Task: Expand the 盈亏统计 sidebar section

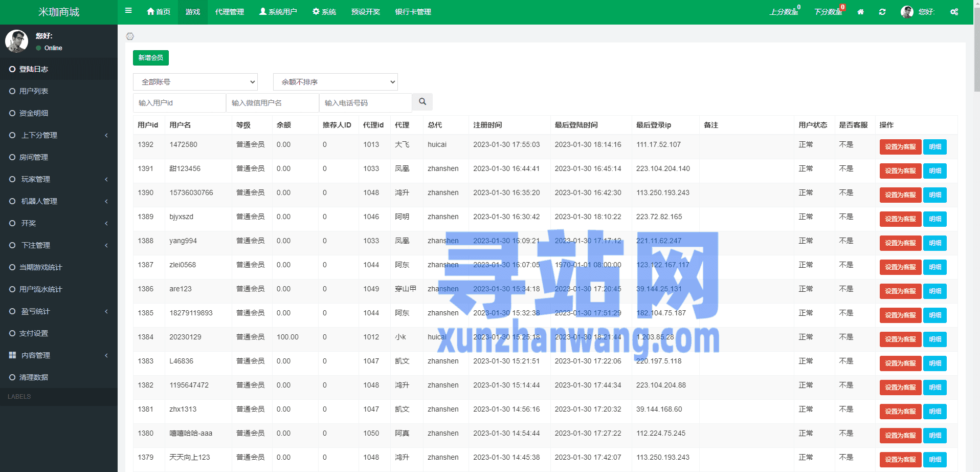Action: (x=59, y=311)
